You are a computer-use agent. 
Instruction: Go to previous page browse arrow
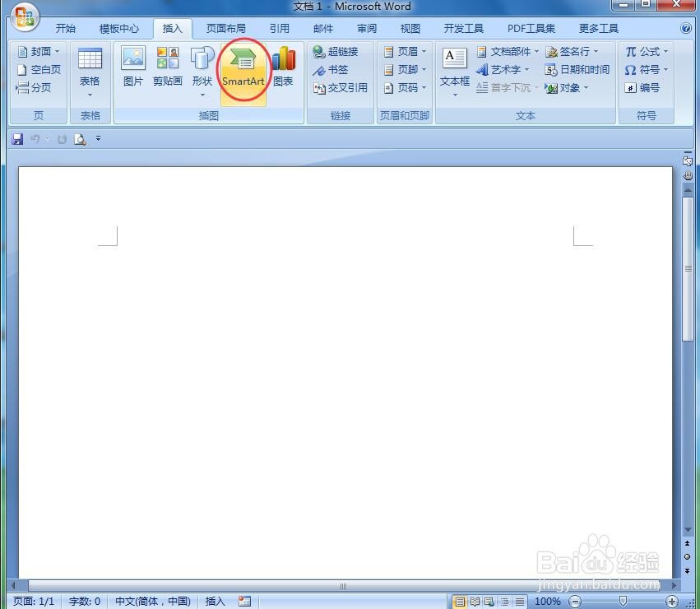click(687, 543)
